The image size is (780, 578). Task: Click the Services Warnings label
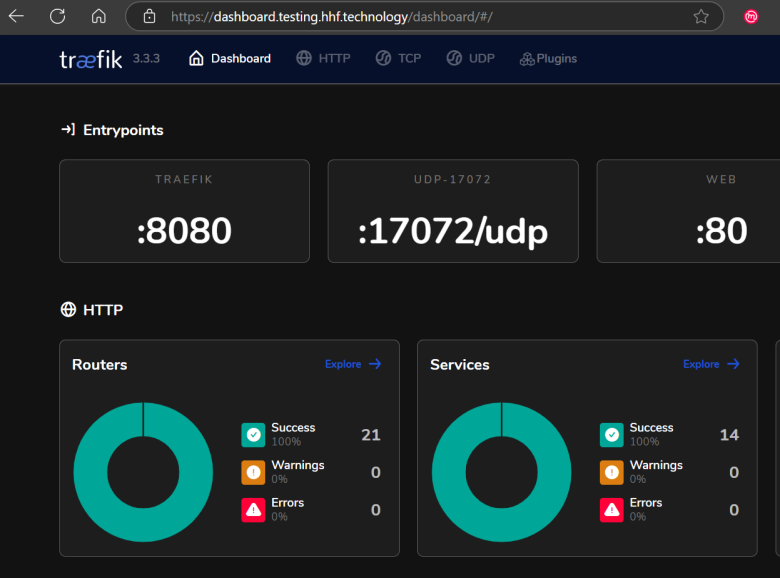656,465
